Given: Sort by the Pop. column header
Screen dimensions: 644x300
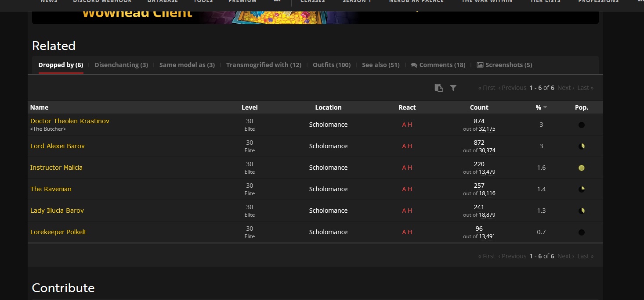Looking at the screenshot, I should pyautogui.click(x=582, y=107).
